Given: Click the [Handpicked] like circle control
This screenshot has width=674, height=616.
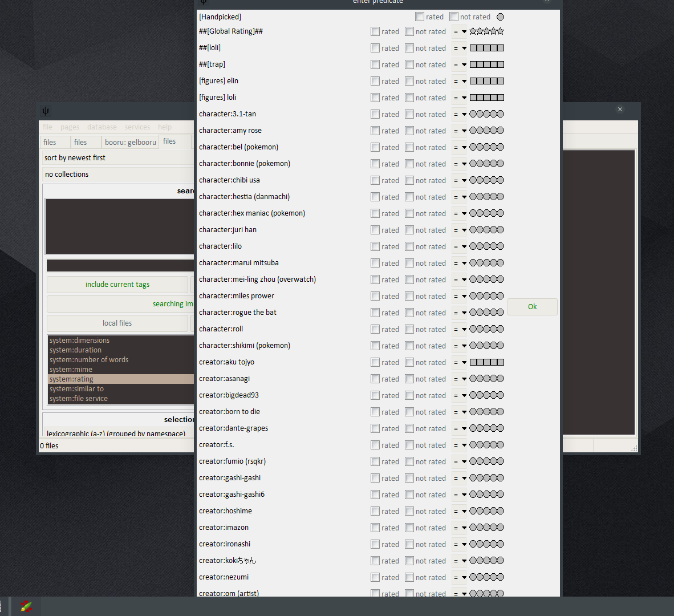Looking at the screenshot, I should pos(500,17).
